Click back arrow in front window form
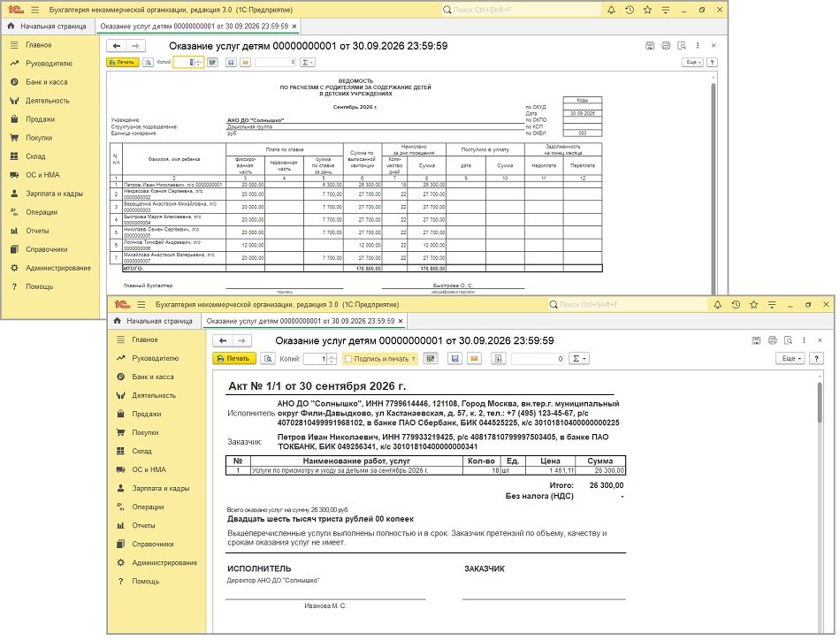The width and height of the screenshot is (840, 640). tap(223, 340)
